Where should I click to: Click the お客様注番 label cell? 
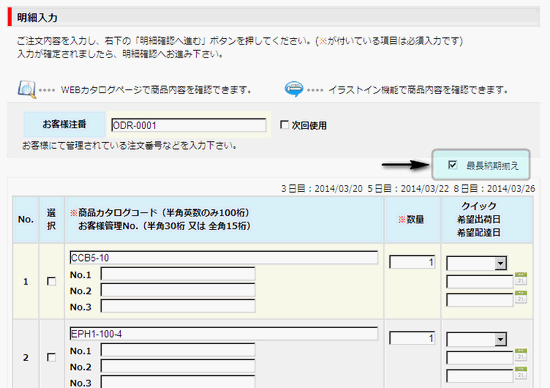click(x=65, y=124)
